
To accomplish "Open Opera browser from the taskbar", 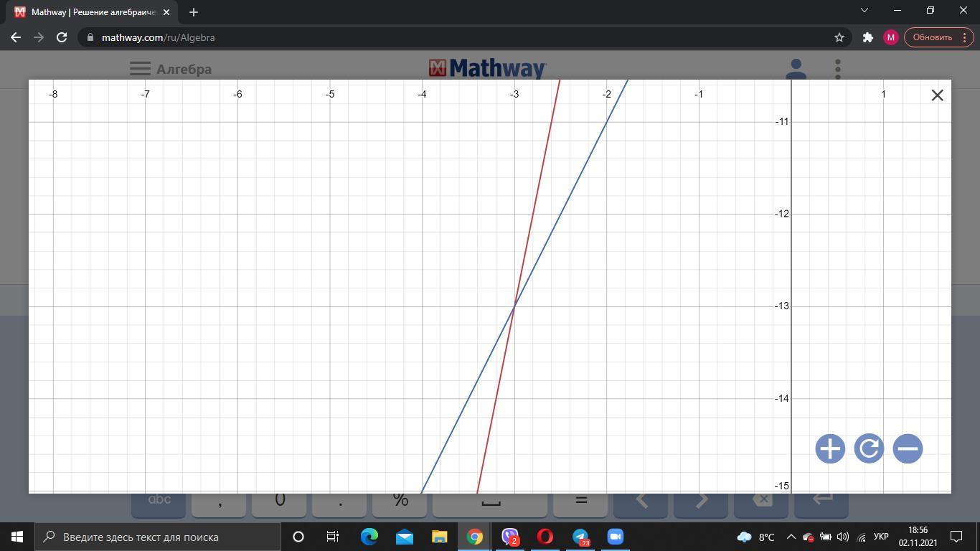I will point(545,537).
